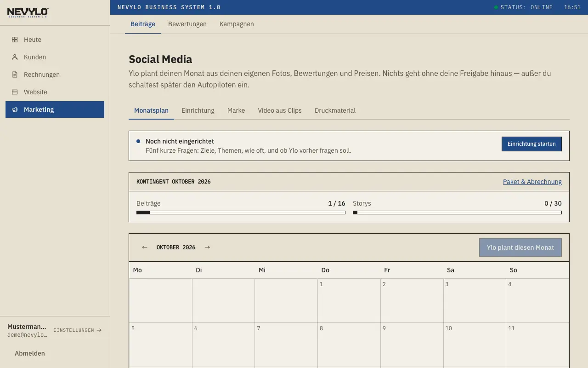
Task: Click the blue dot beside Noch nicht eingerichtet
Action: (138, 141)
